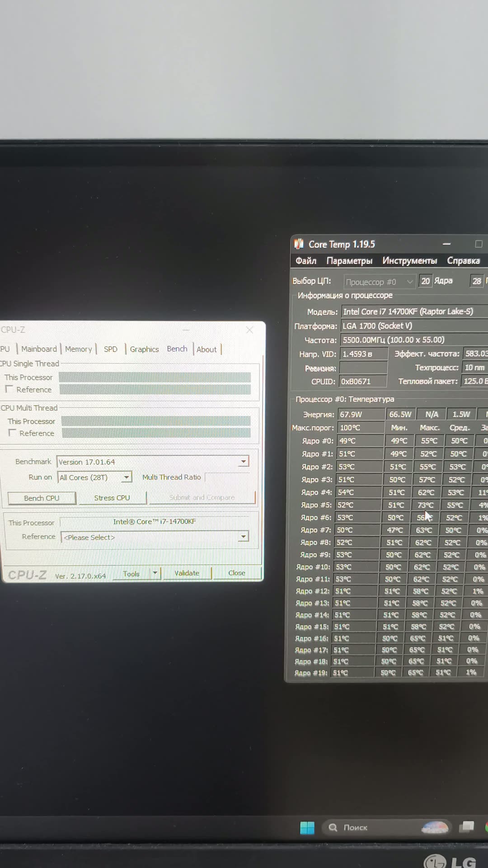This screenshot has width=488, height=868.
Task: Open the Task View taskbar icon
Action: click(x=467, y=827)
